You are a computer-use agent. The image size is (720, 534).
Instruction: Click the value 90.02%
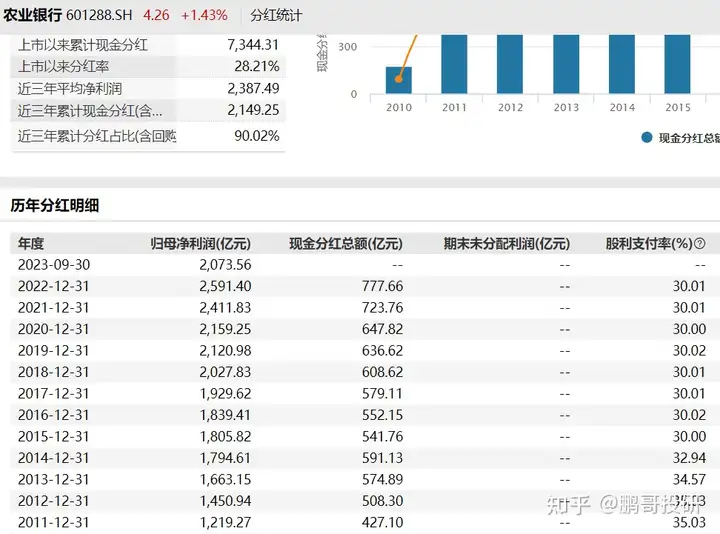pyautogui.click(x=257, y=136)
